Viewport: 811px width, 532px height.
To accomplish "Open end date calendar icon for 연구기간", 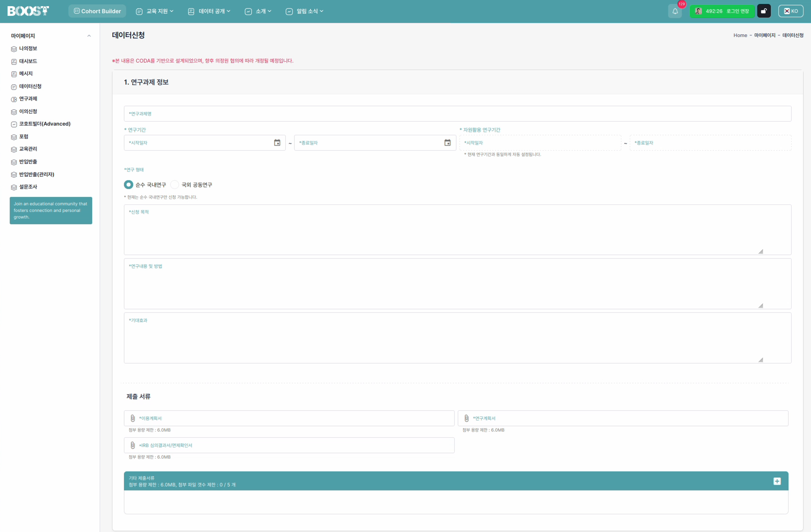I will tap(447, 143).
